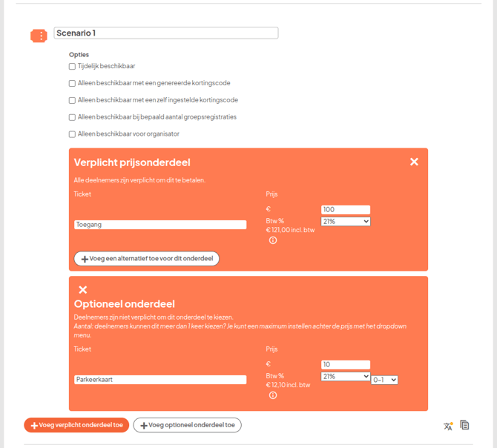
Task: Remove the Verplicht prijsonderdeel block
Action: pos(414,162)
